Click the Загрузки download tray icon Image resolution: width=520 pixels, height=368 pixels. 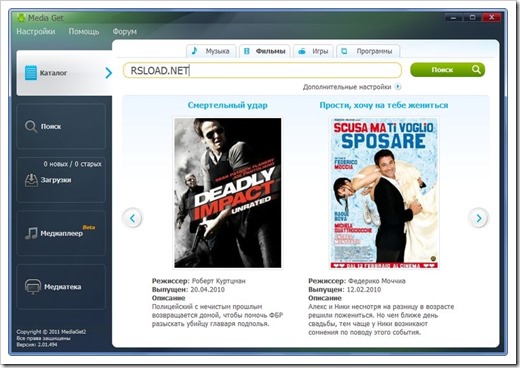pyautogui.click(x=31, y=180)
